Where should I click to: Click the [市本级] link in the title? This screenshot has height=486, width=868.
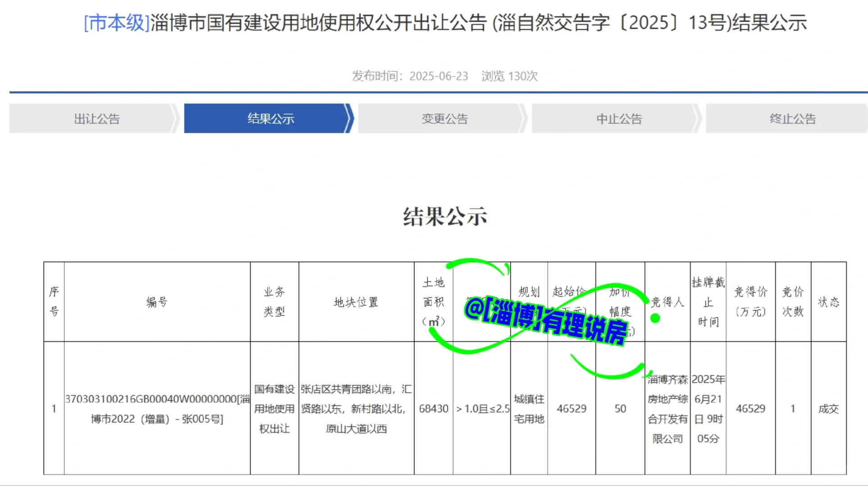pos(117,22)
